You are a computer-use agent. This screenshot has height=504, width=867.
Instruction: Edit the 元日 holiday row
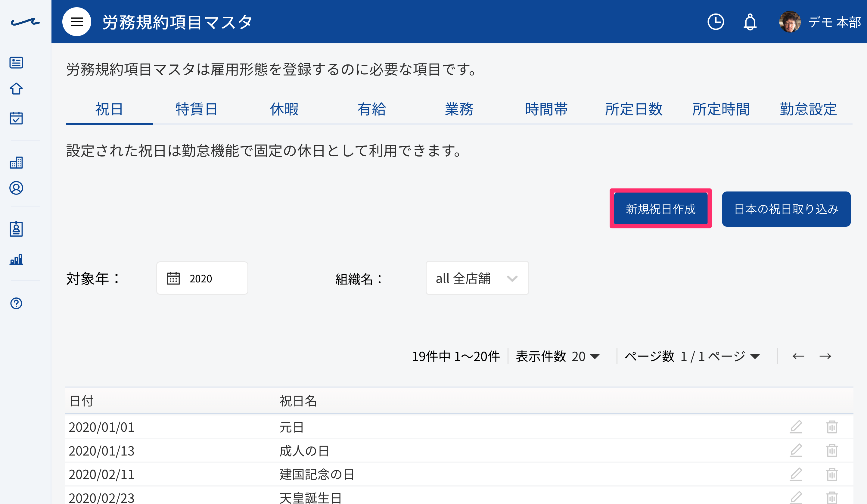(x=796, y=427)
